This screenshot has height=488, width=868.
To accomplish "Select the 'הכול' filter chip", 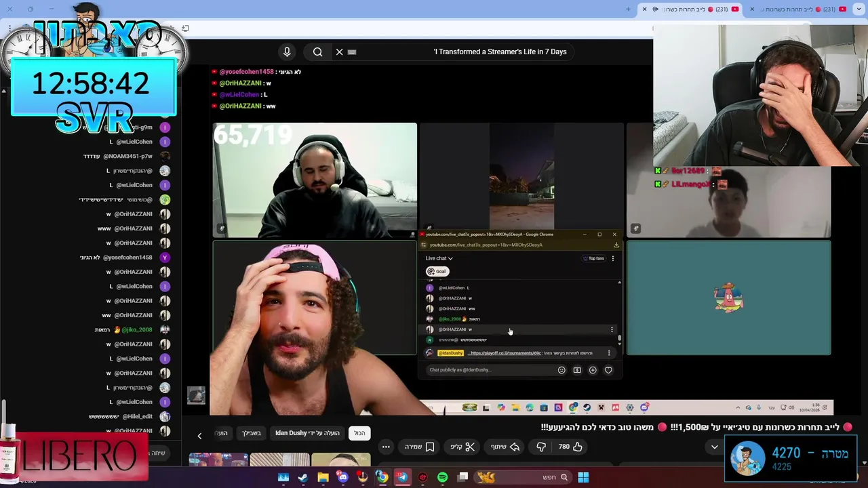I will coord(359,433).
